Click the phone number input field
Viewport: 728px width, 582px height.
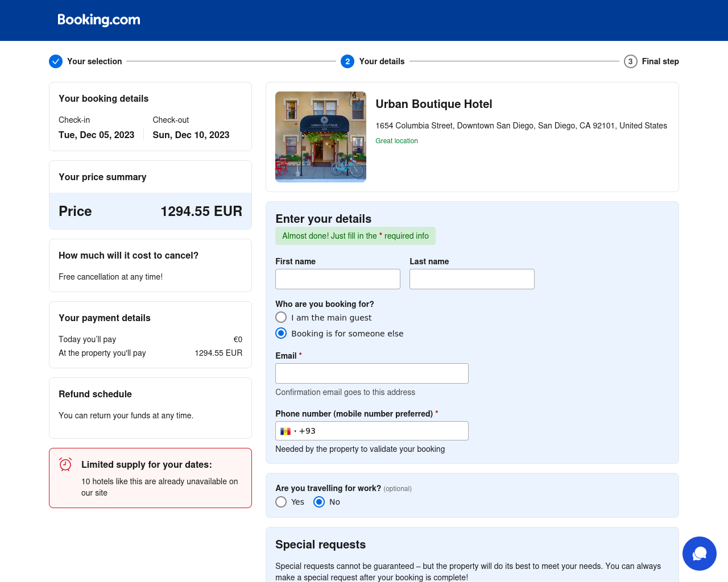click(372, 431)
